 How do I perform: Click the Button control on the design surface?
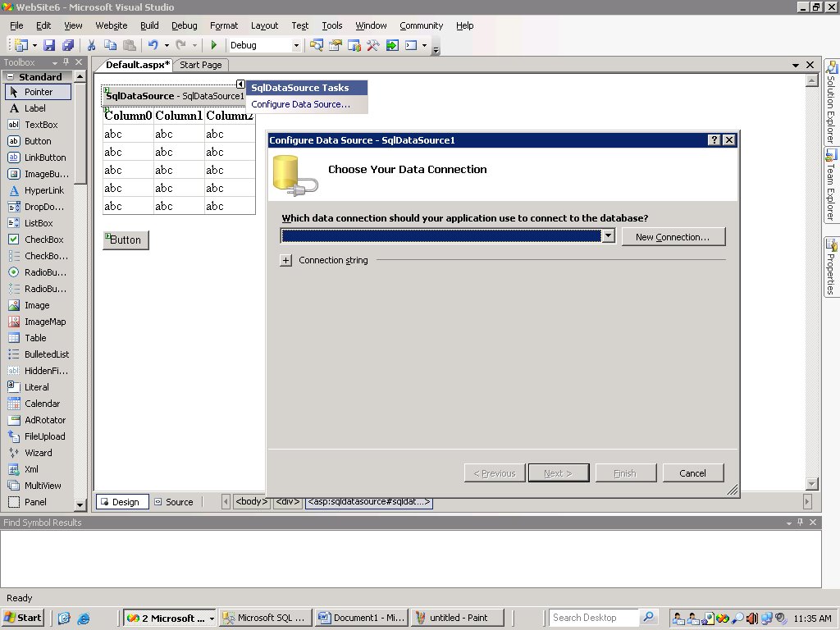point(126,240)
